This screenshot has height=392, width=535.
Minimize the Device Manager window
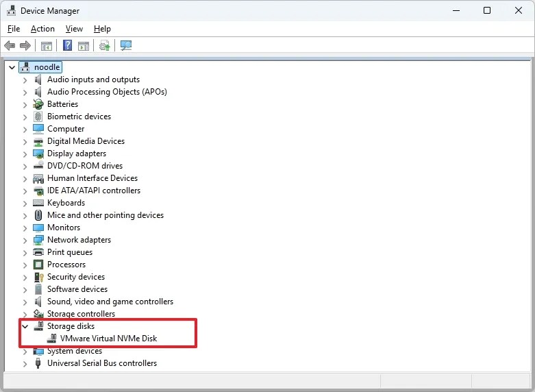(x=456, y=10)
